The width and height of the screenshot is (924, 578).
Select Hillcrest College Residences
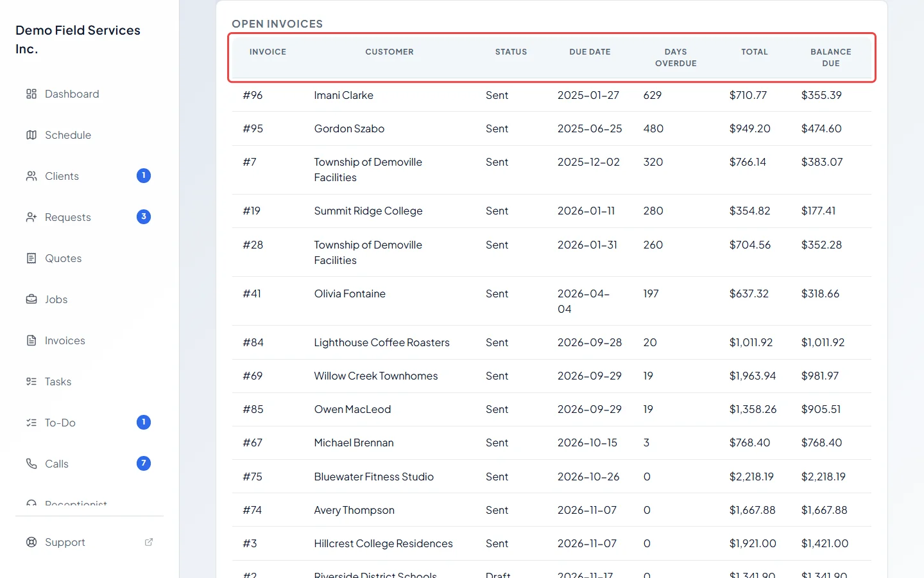383,543
